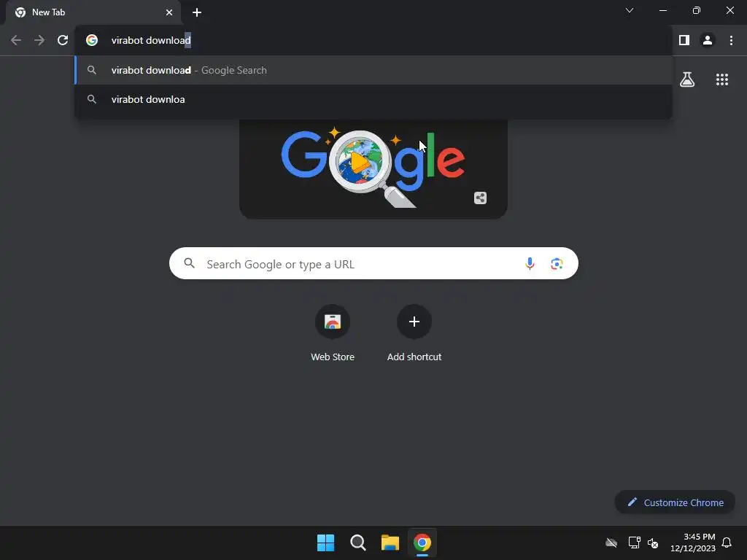Reload the page with the refresh icon
The image size is (747, 560).
(63, 41)
